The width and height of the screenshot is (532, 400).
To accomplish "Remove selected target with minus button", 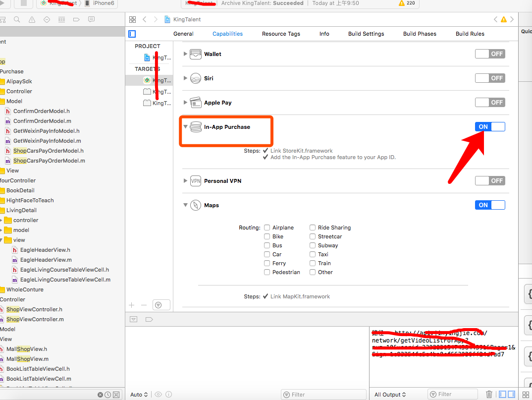I will pos(144,305).
